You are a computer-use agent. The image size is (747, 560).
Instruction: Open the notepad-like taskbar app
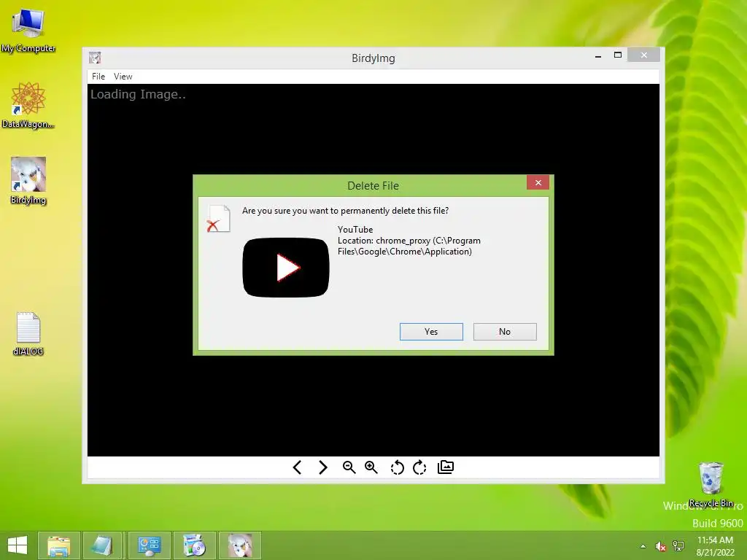pyautogui.click(x=102, y=545)
